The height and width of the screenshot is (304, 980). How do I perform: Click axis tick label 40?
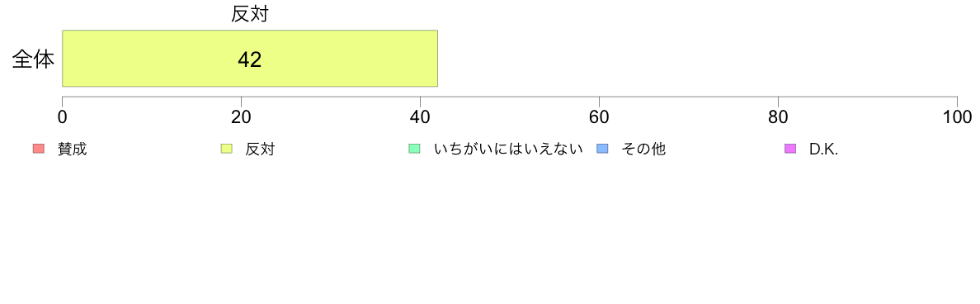tap(420, 117)
